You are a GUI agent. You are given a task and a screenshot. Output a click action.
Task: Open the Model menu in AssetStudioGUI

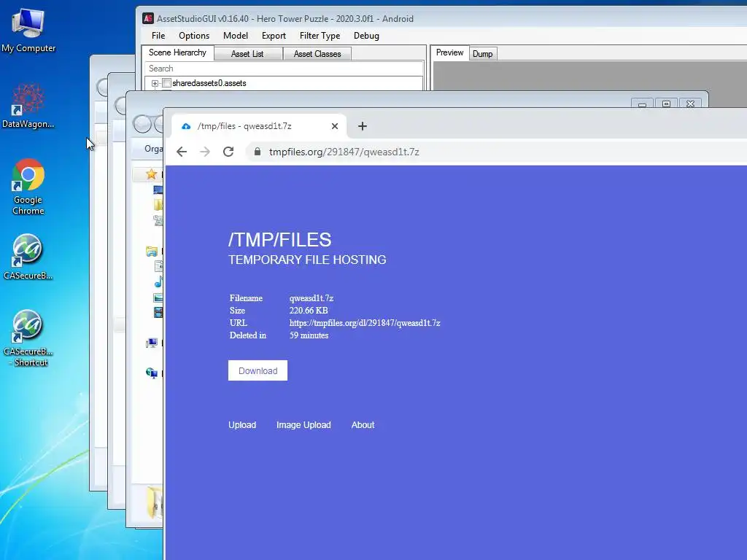pyautogui.click(x=236, y=36)
